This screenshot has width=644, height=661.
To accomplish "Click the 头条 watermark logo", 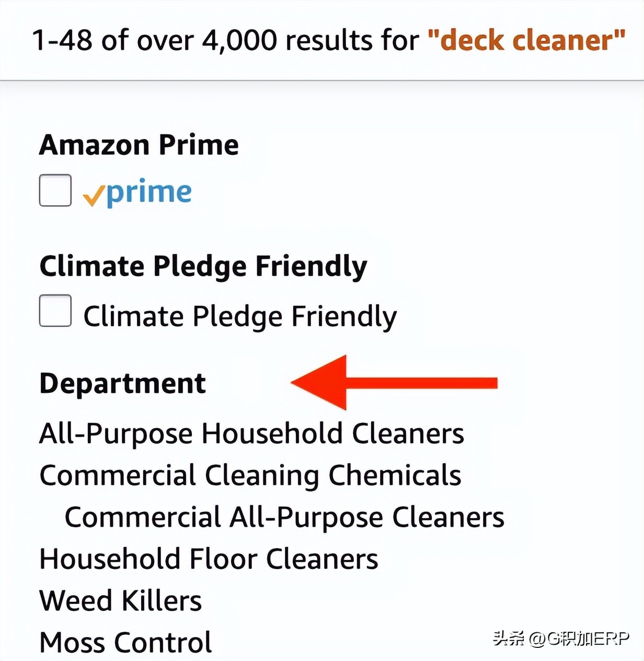I will point(509,639).
